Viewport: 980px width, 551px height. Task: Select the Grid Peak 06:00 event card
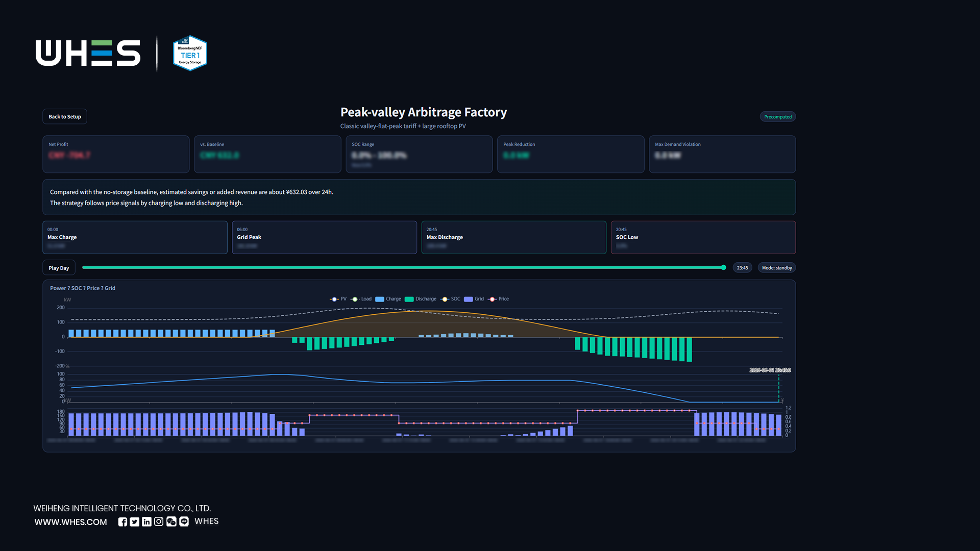coord(324,237)
